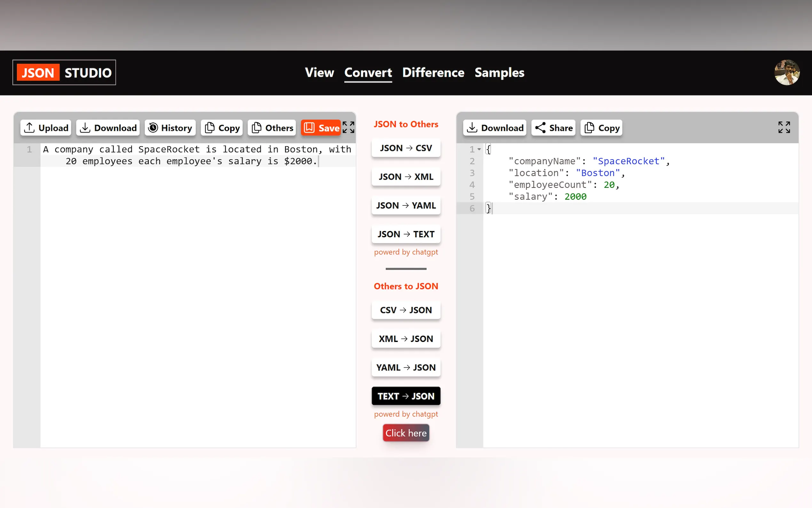Select the JSON to CSV conversion

[x=406, y=148]
